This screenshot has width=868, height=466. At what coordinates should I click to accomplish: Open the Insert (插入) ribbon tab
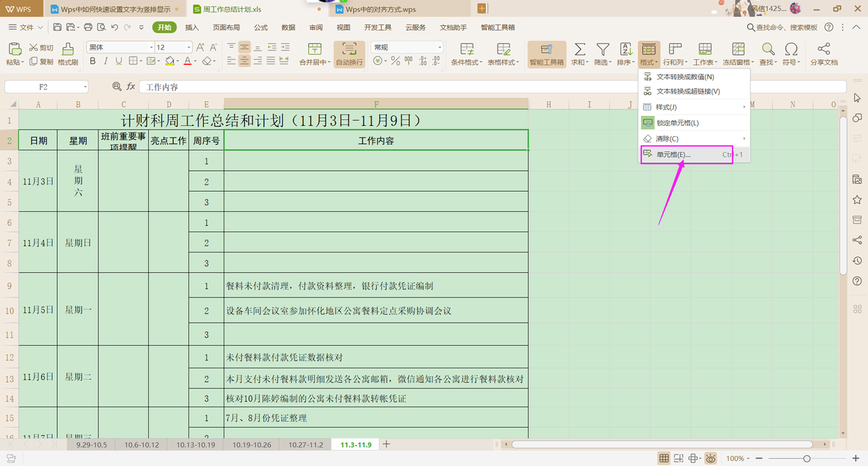(192, 27)
